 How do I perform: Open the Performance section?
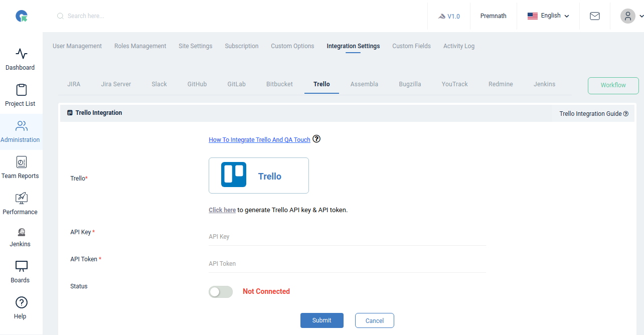20,204
